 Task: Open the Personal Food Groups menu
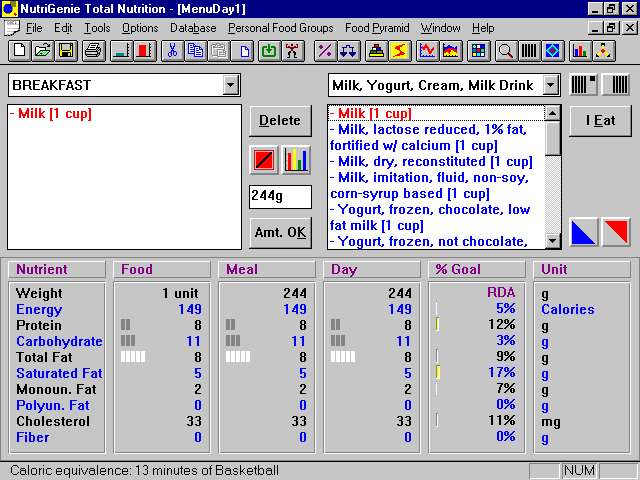(281, 28)
